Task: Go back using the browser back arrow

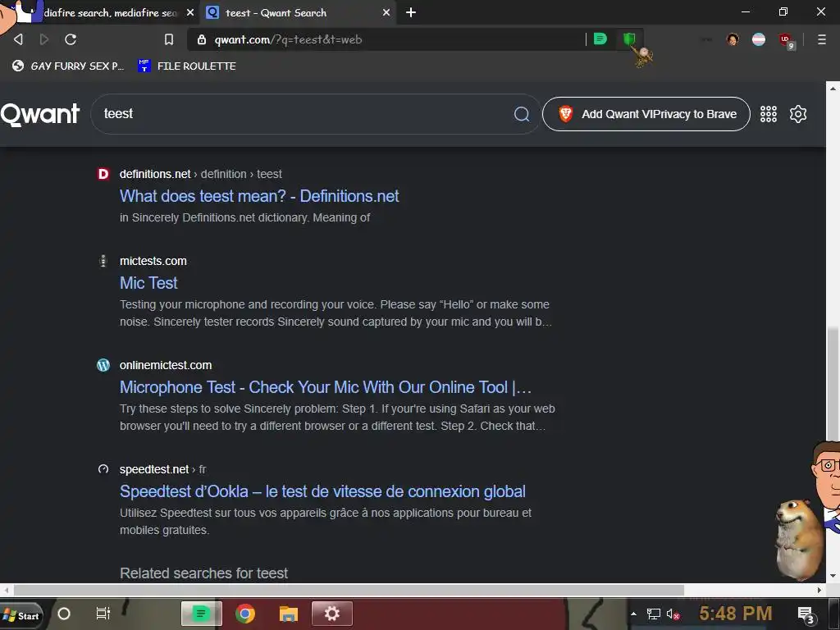Action: 18,39
